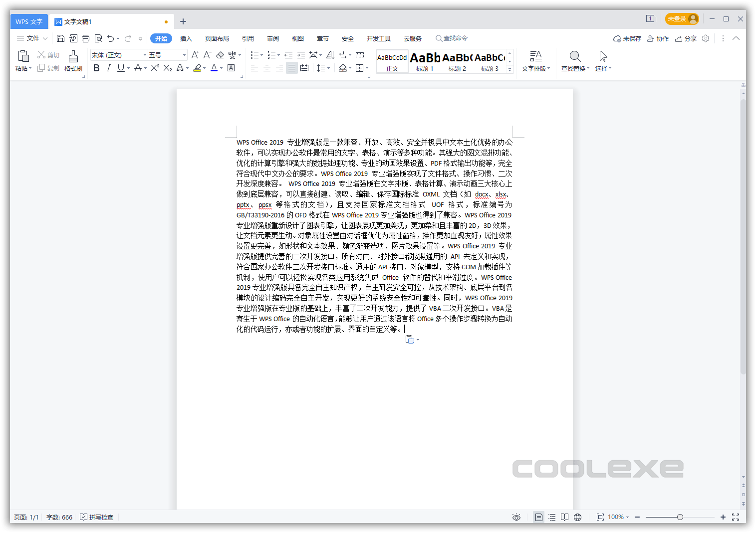Open the 文件 menu
The height and width of the screenshot is (533, 756).
[x=31, y=38]
